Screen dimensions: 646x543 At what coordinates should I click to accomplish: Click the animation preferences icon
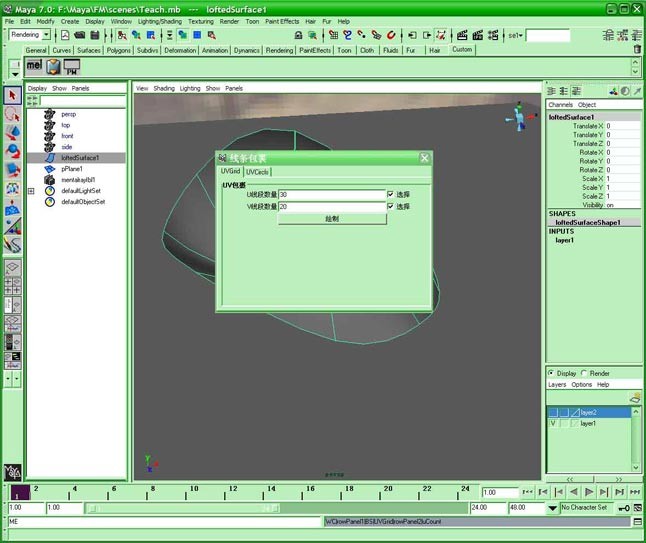(x=638, y=508)
